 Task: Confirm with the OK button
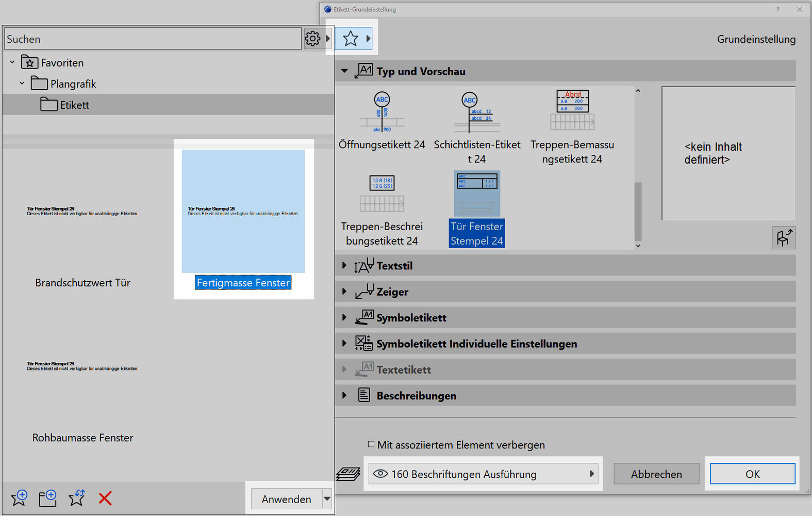(752, 474)
